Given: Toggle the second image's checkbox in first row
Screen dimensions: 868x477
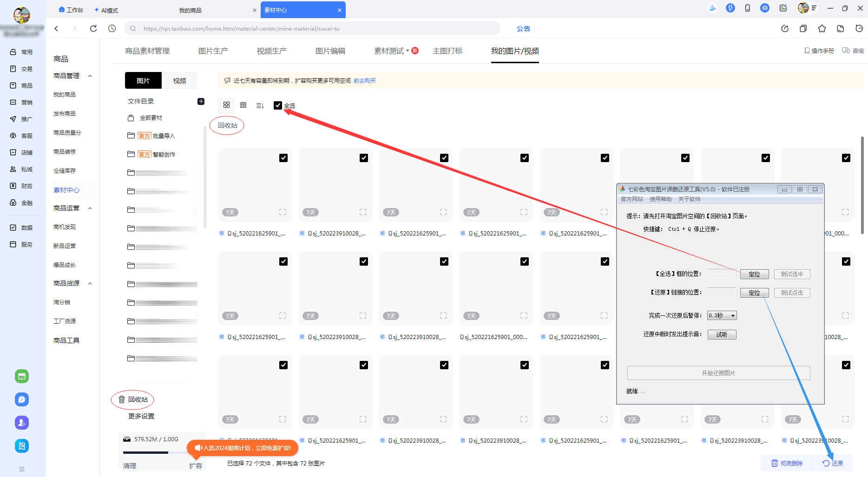Looking at the screenshot, I should [x=364, y=158].
